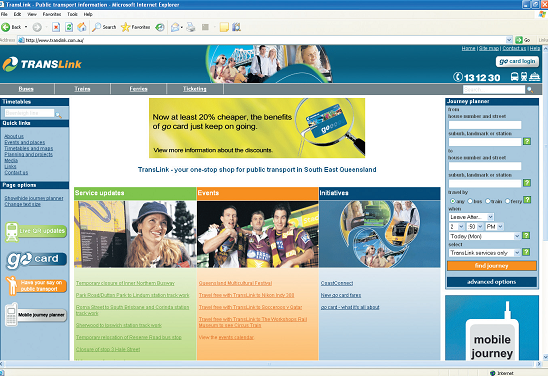This screenshot has height=376, width=548.
Task: Expand the address bar history dropdown
Action: tap(509, 40)
